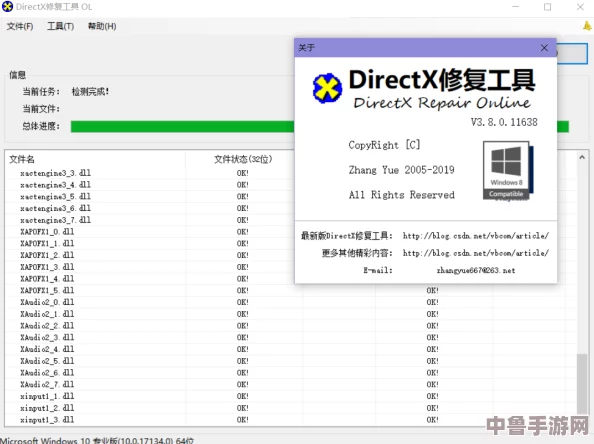The height and width of the screenshot is (444, 594).
Task: Open the 最新版DirectX修复工具 blog link
Action: click(x=475, y=236)
